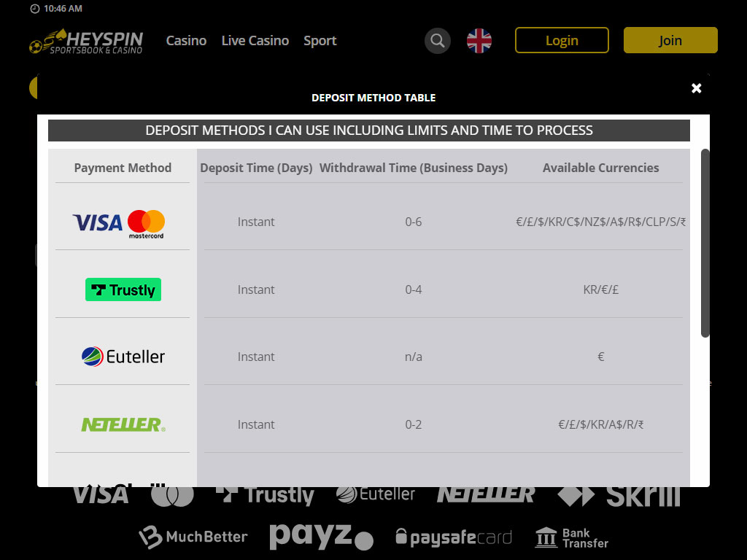Select the Euteller logo in table
This screenshot has width=747, height=560.
123,357
